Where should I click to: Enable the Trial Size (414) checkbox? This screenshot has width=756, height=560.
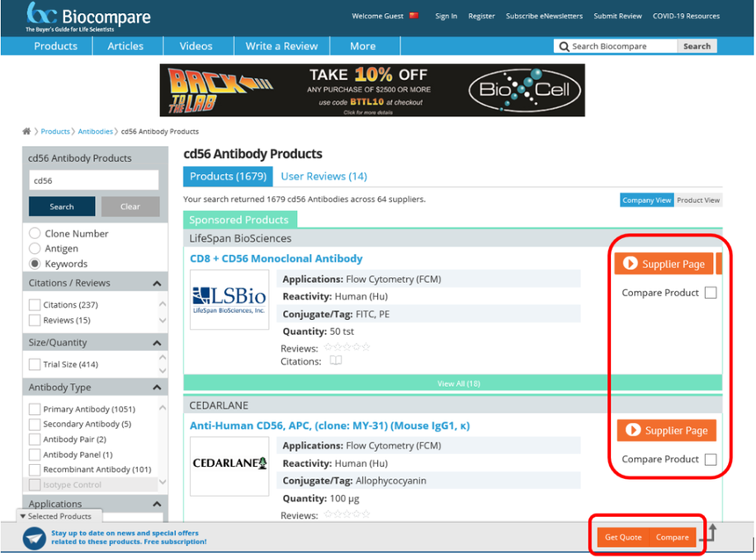point(35,364)
